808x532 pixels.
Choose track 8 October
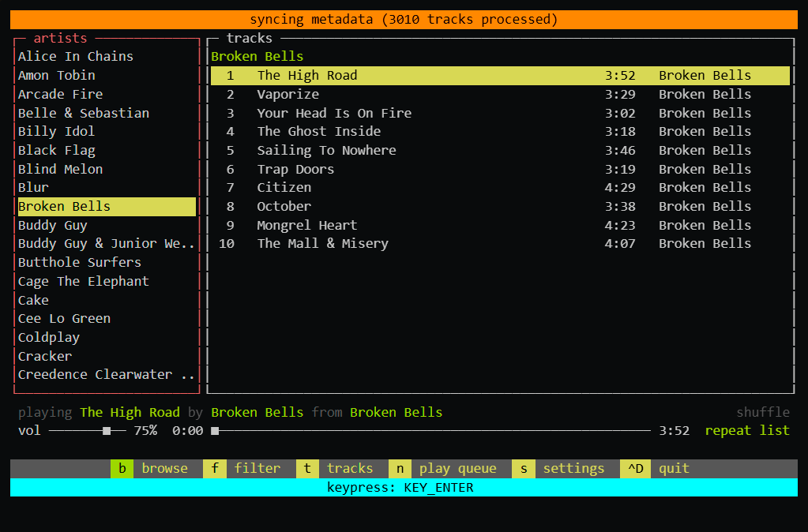[x=500, y=207]
